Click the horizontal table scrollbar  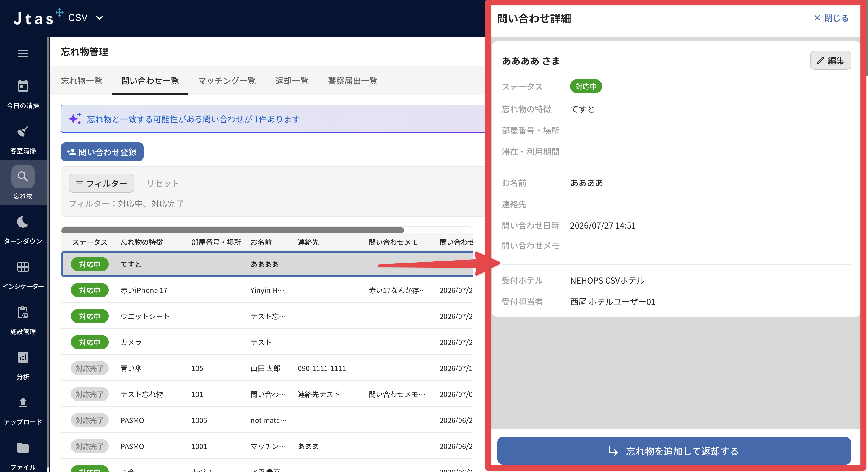point(233,230)
